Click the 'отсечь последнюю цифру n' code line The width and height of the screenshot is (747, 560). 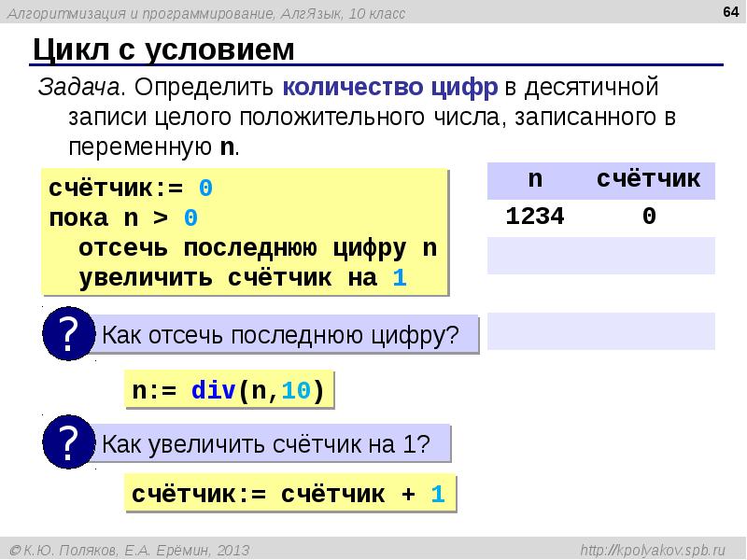258,248
